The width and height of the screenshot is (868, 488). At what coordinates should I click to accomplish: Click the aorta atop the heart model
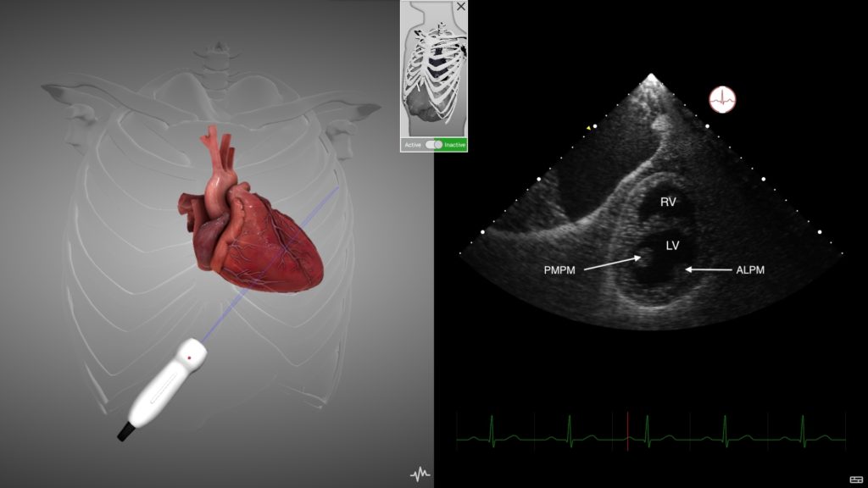pyautogui.click(x=218, y=177)
